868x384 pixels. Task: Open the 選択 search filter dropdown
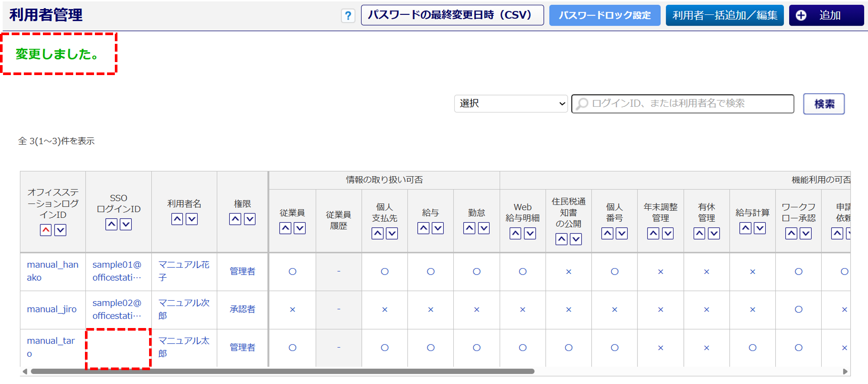coord(510,104)
